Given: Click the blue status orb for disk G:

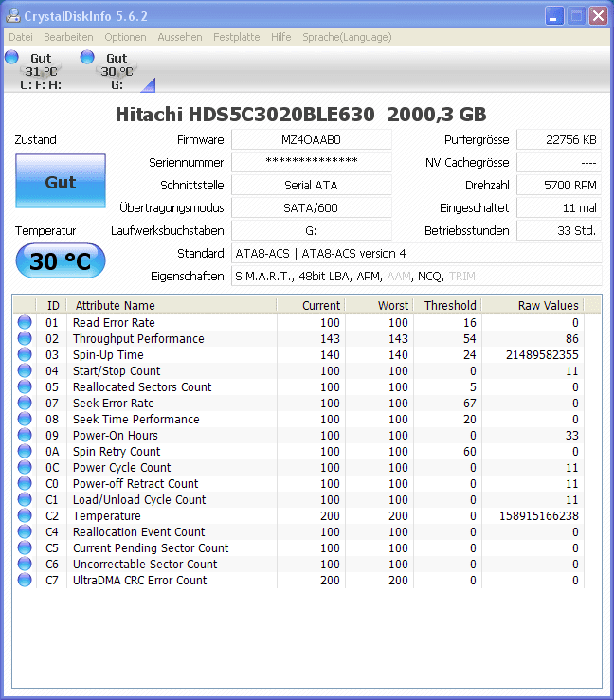Looking at the screenshot, I should [87, 57].
